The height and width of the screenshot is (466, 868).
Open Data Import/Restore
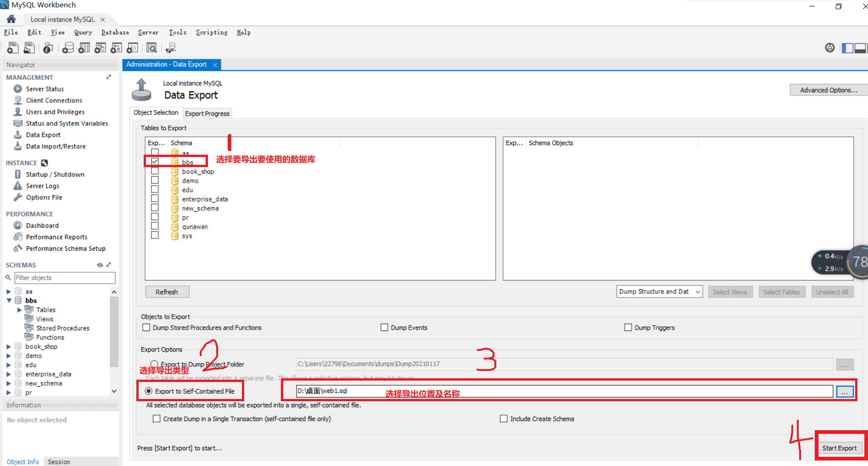(56, 146)
